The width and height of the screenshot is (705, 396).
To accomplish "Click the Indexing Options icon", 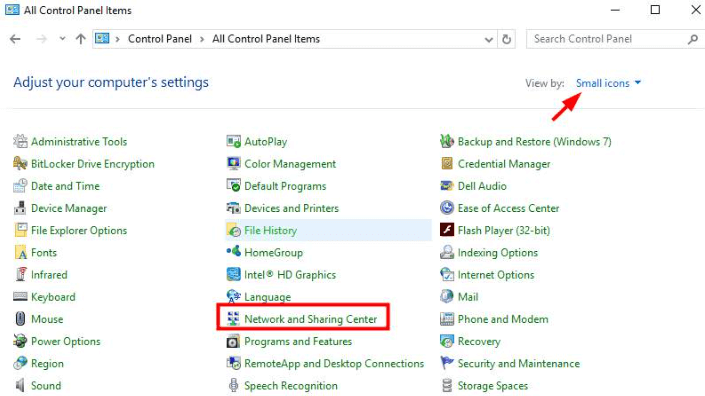I will [446, 253].
